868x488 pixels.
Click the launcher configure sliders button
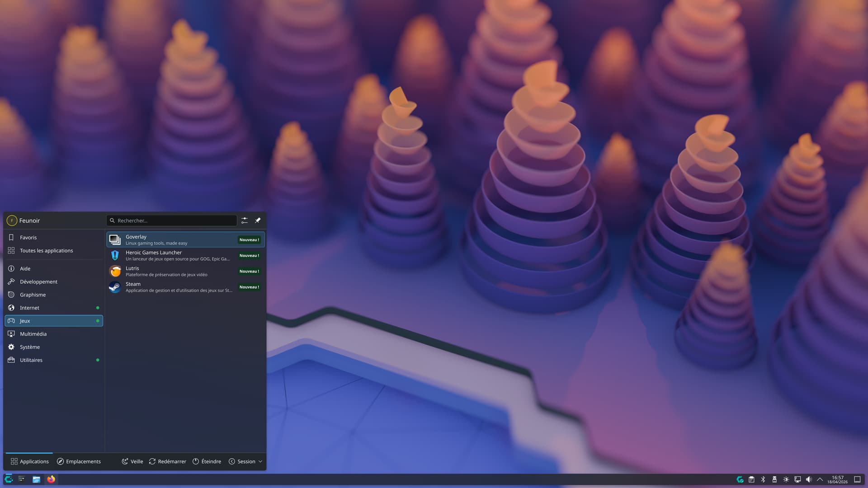pos(244,221)
